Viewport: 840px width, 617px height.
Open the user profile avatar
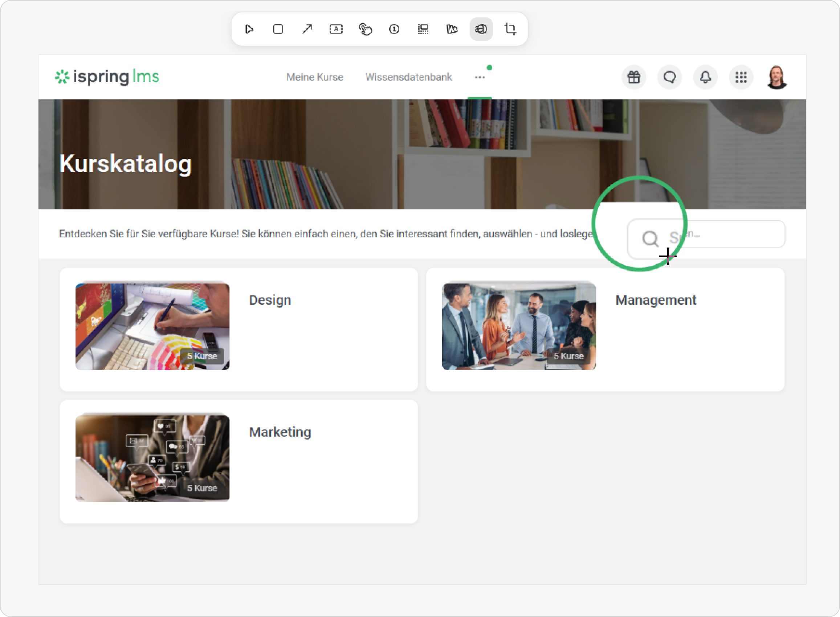tap(777, 77)
